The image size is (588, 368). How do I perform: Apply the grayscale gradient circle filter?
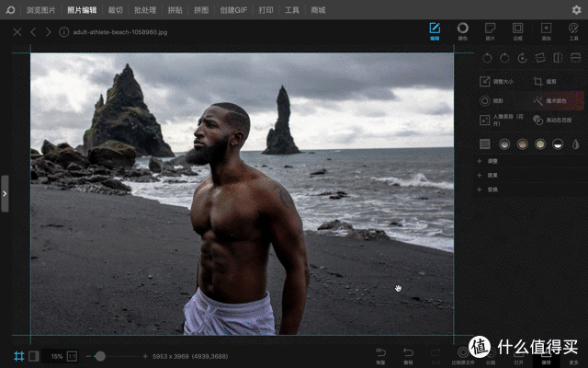click(504, 144)
